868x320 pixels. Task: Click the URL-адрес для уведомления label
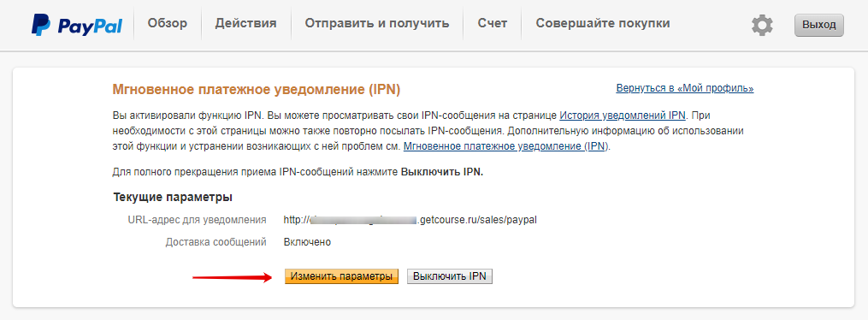click(197, 220)
